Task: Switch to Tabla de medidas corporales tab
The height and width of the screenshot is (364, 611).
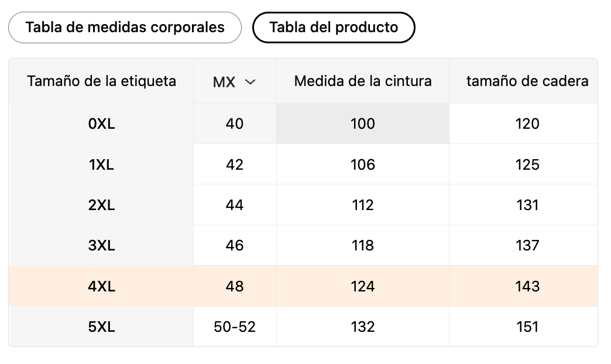Action: [125, 28]
